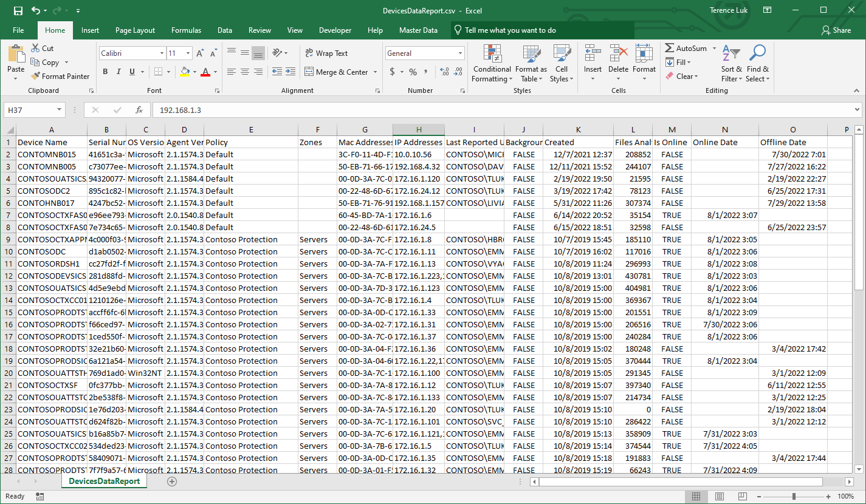866x504 pixels.
Task: Apply Comma Style
Action: (x=426, y=72)
